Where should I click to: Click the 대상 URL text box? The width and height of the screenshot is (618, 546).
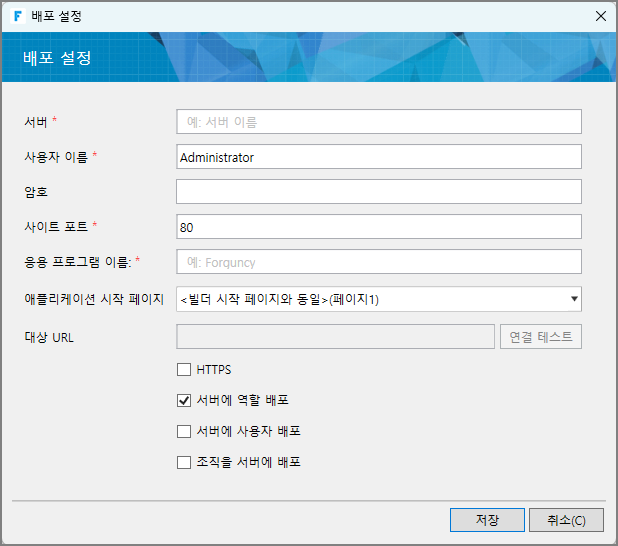tap(335, 337)
